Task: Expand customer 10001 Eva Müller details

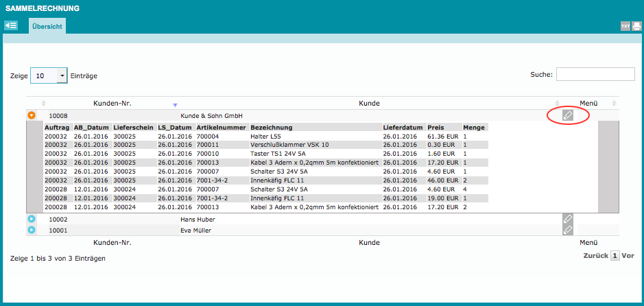Action: [32, 231]
